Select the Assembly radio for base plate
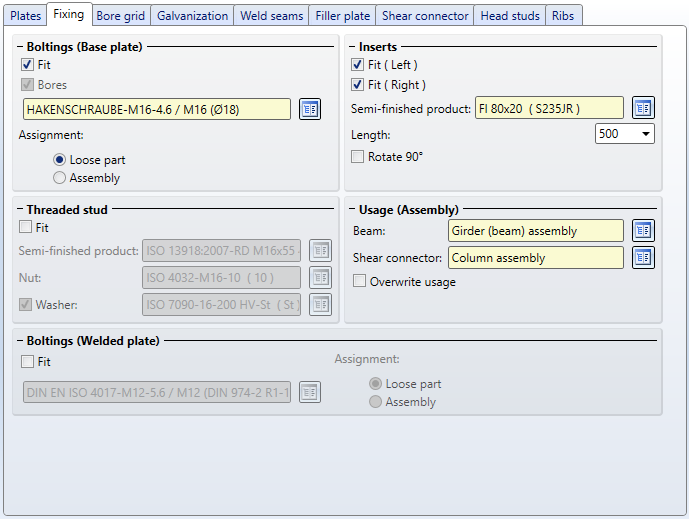 click(60, 178)
